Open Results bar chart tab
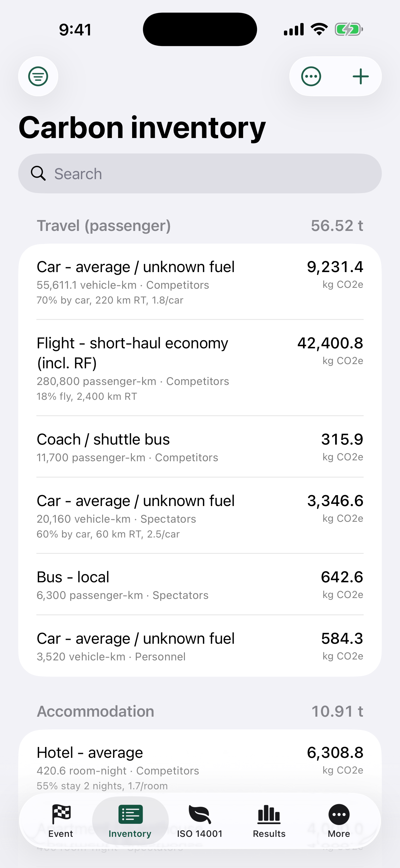This screenshot has width=400, height=868. click(x=269, y=821)
